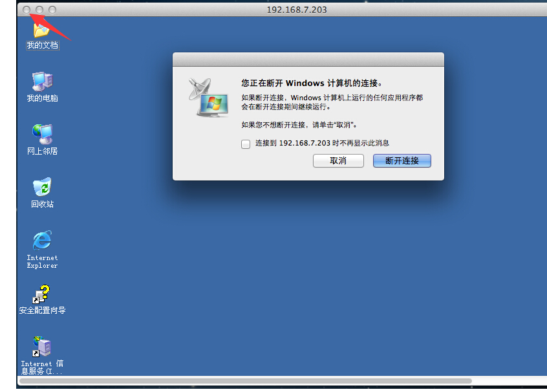This screenshot has height=392, width=547.
Task: Launch the Internet Explorer desktop icon
Action: 42,240
